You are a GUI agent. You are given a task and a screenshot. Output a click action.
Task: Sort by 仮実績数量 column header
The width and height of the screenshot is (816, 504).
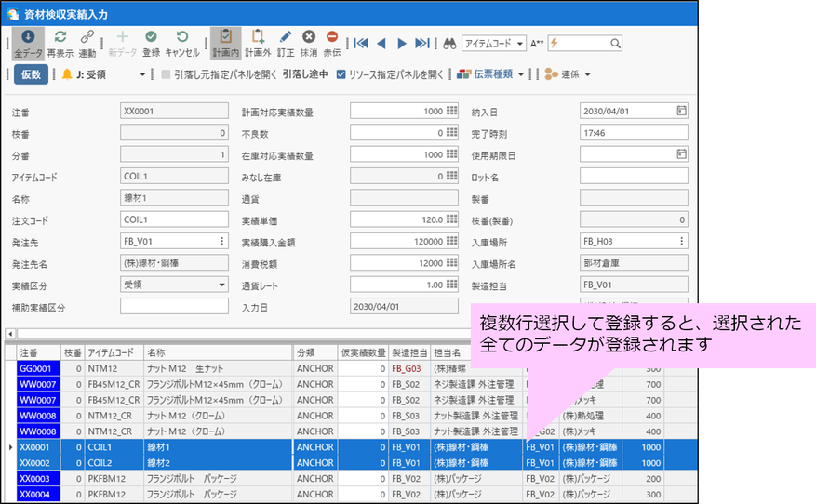click(363, 352)
